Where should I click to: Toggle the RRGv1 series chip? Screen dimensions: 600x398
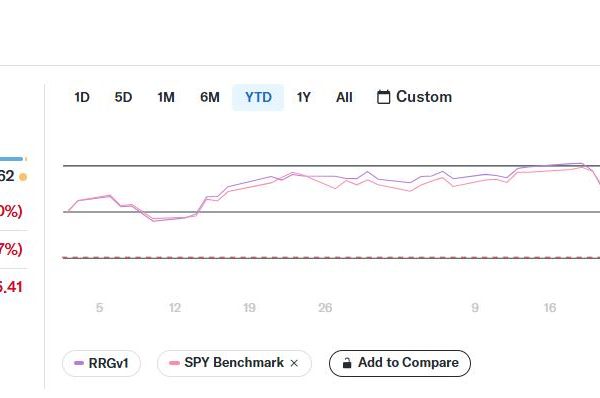(101, 363)
